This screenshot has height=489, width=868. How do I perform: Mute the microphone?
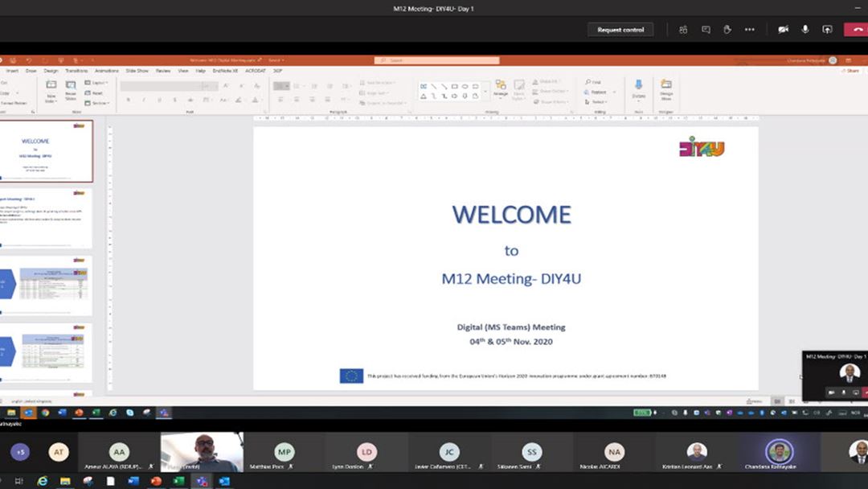805,30
